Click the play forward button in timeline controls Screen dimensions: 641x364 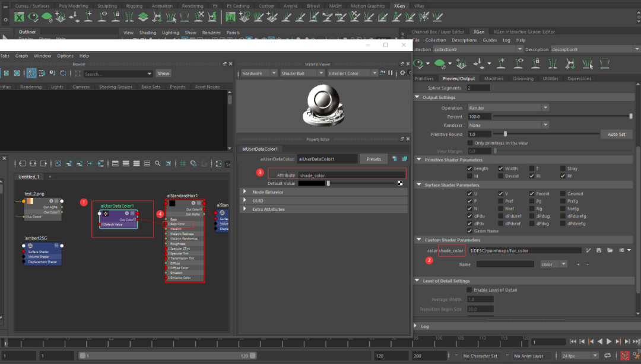(609, 341)
